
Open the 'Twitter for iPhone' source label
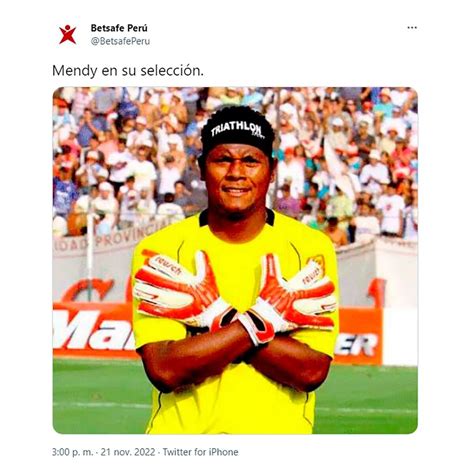pos(200,452)
